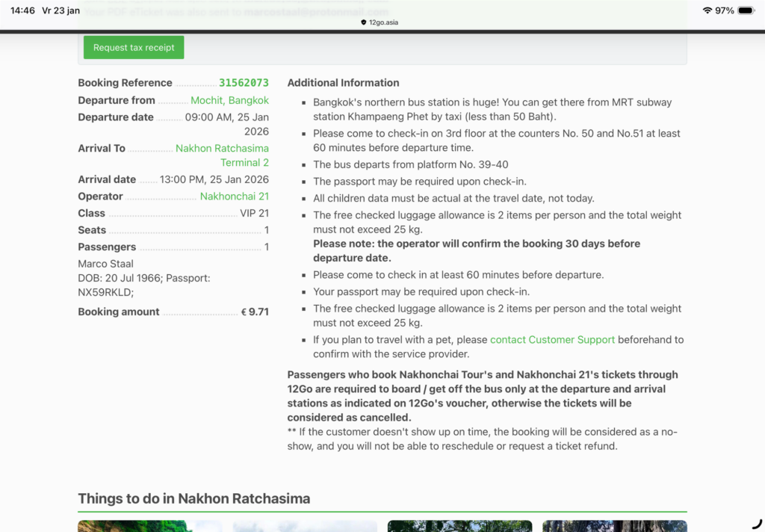Tap the corner curl icon at bottom right
Screen dimensions: 765x532
point(756,524)
